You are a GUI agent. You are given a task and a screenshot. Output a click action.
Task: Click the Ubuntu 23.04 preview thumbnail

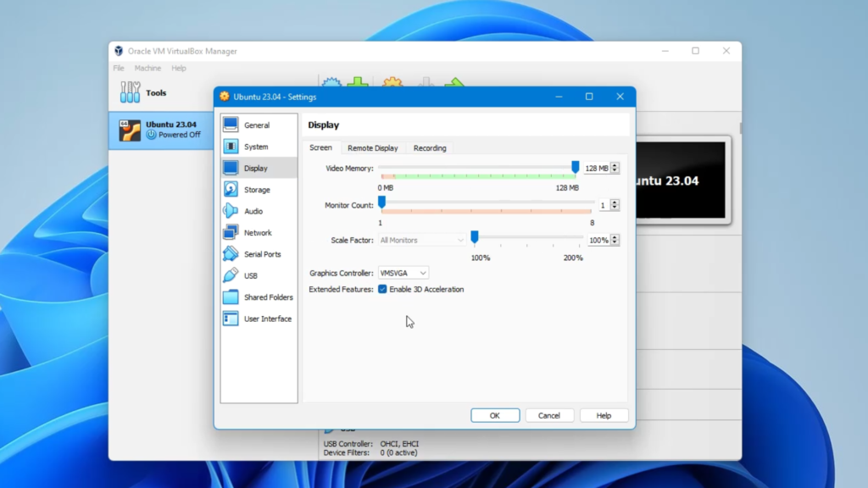pos(681,180)
